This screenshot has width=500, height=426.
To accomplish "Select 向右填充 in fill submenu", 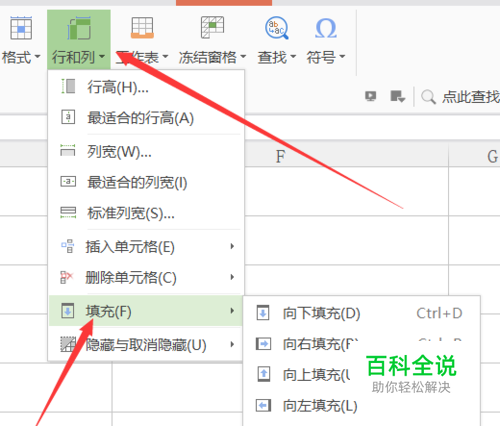I will tap(361, 344).
